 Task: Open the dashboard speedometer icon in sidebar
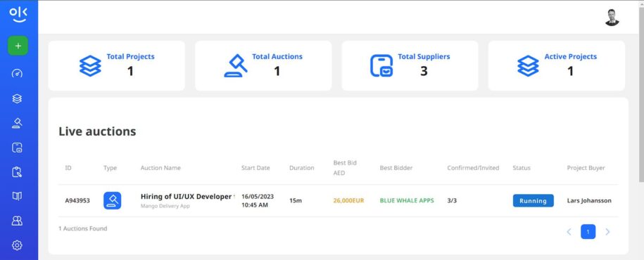coord(17,73)
